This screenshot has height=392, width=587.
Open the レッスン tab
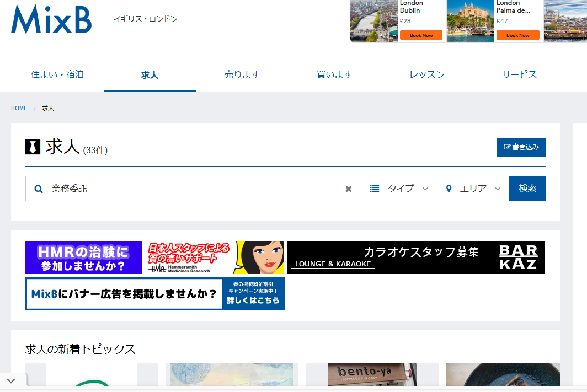pyautogui.click(x=427, y=74)
